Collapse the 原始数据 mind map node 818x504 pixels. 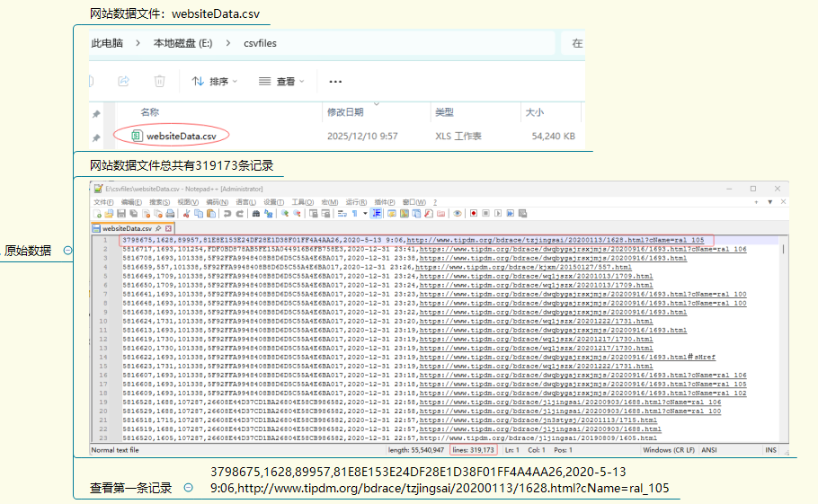pyautogui.click(x=67, y=252)
